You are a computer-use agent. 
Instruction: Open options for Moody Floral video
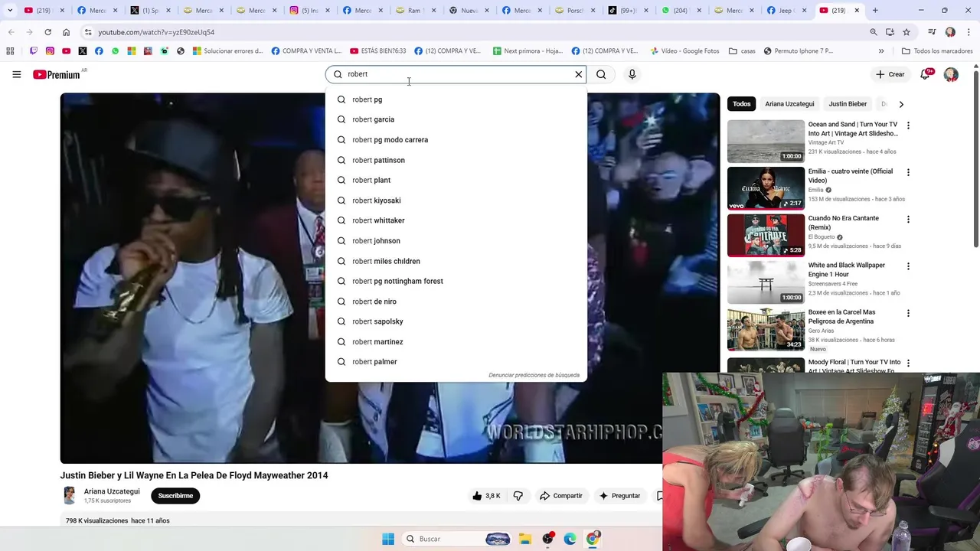tap(908, 363)
